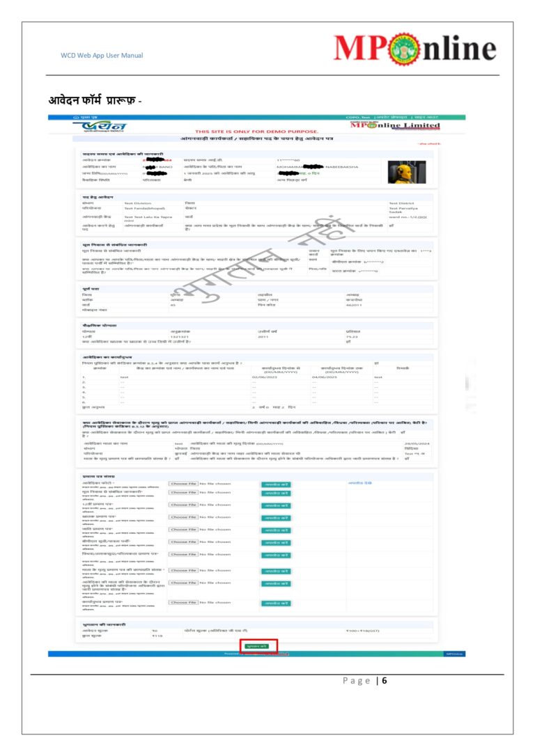The width and height of the screenshot is (535, 756).
Task: Choose File for graduation (स्नातक) certificate
Action: point(183,517)
